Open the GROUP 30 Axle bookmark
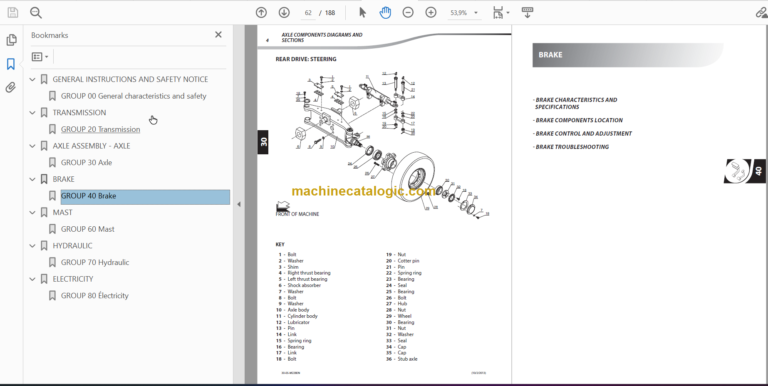Screen dimensions: 768x386 coord(86,162)
